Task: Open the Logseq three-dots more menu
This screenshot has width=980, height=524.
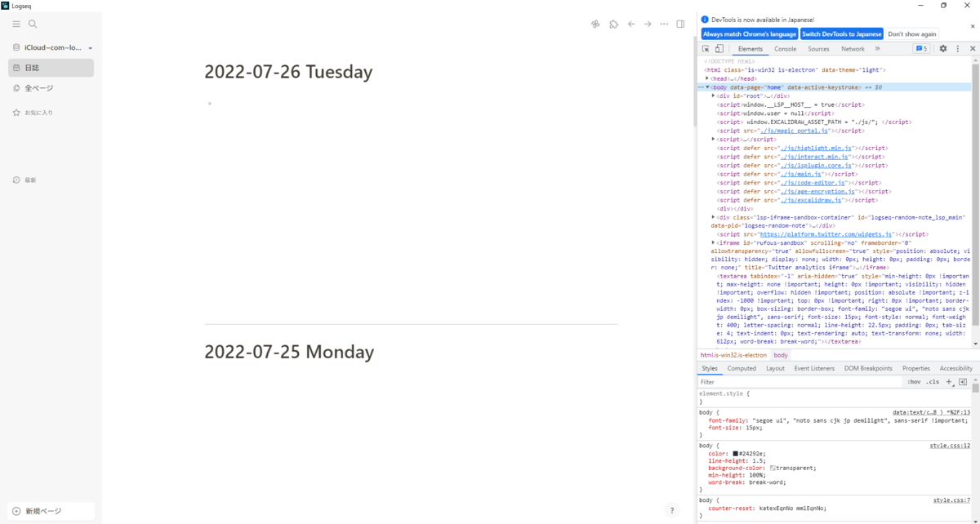Action: [664, 24]
